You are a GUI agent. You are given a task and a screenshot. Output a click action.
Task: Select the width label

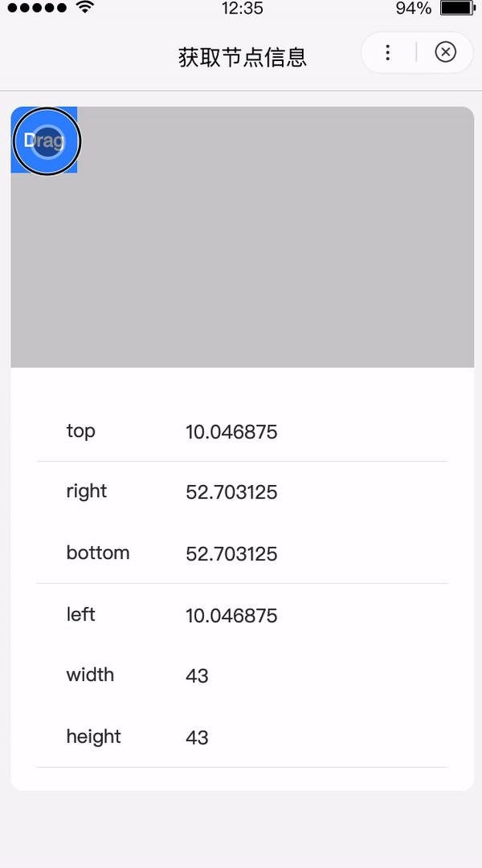pos(90,675)
